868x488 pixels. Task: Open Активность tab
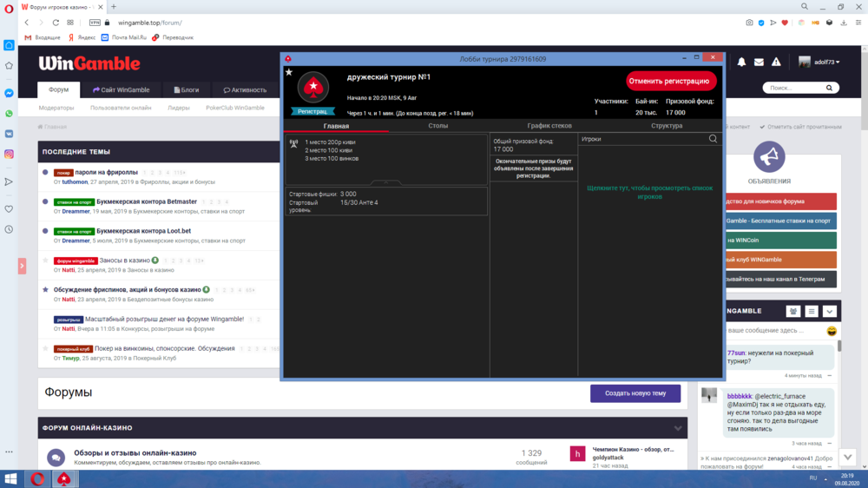(x=245, y=89)
